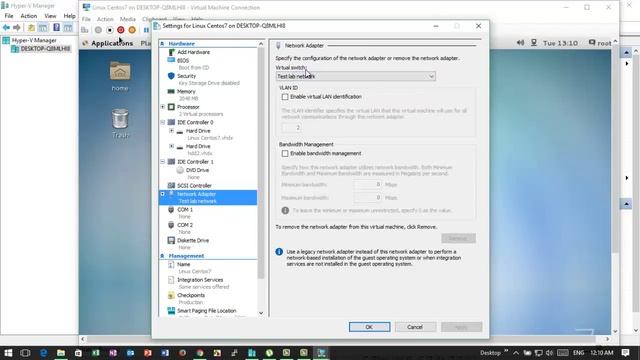Collapse the Hardware section header
The image size is (640, 360).
pyautogui.click(x=162, y=44)
